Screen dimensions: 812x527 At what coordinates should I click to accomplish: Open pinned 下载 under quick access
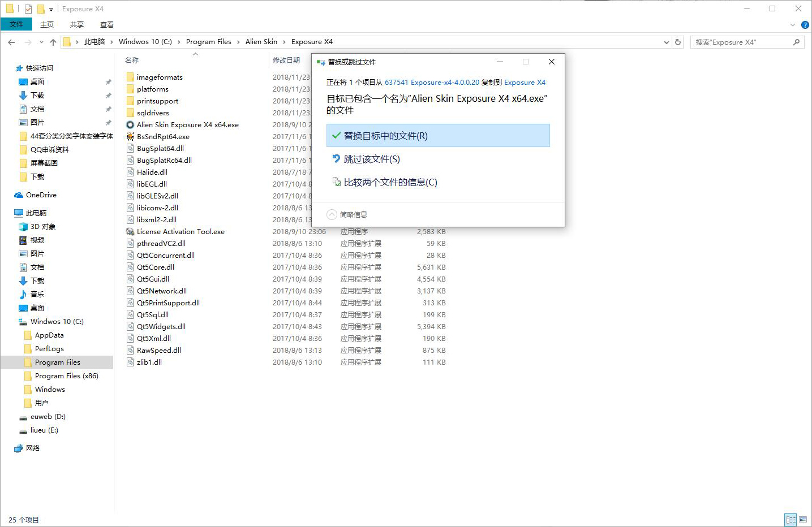(37, 96)
